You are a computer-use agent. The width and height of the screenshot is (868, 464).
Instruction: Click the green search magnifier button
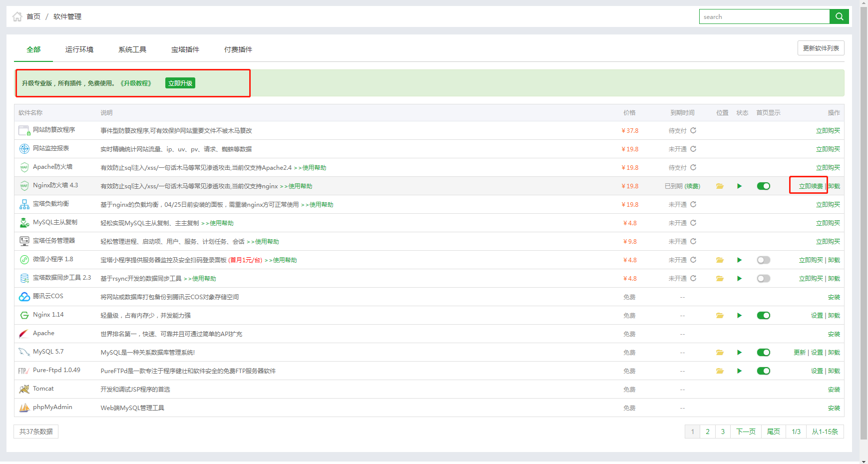tap(839, 16)
